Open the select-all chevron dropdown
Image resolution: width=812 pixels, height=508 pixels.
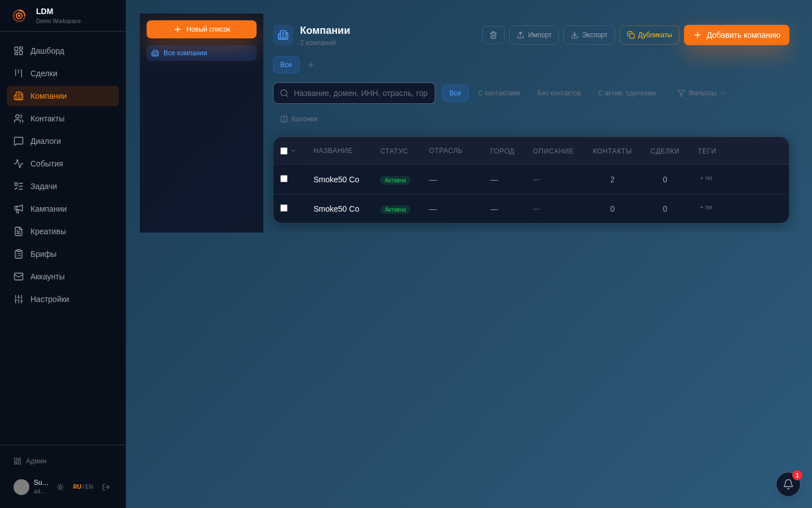coord(293,151)
